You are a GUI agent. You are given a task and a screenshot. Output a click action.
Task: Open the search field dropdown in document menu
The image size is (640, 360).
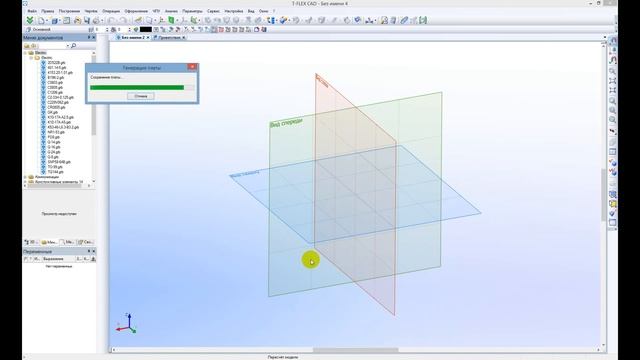67,46
